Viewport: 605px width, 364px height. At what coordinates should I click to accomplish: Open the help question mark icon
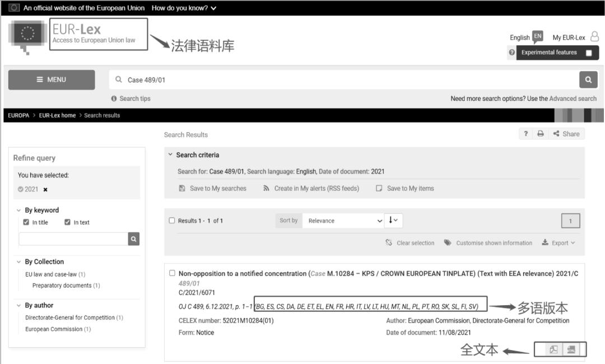(525, 134)
